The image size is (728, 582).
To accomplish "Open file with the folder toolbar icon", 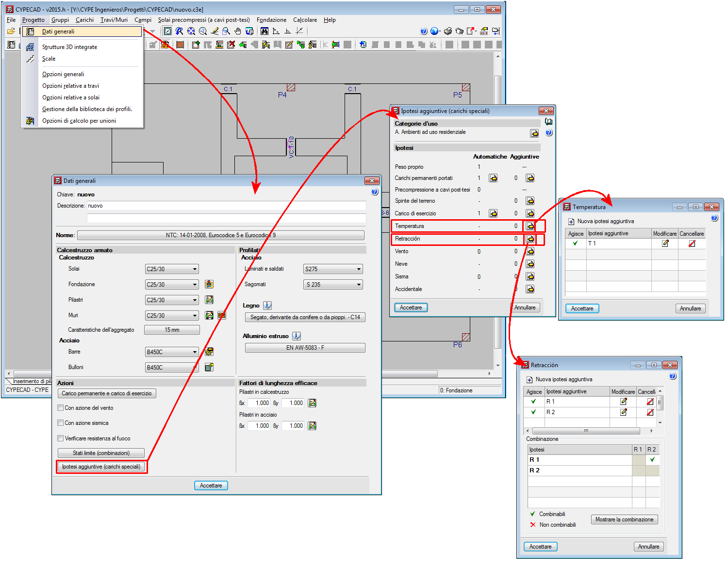I will tap(11, 31).
